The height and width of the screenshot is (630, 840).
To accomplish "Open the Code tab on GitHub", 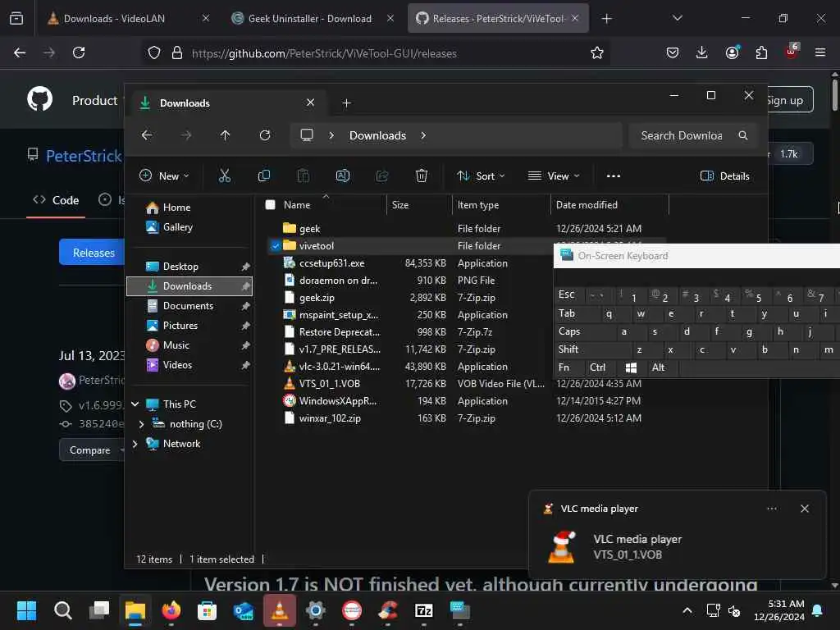I will [56, 200].
